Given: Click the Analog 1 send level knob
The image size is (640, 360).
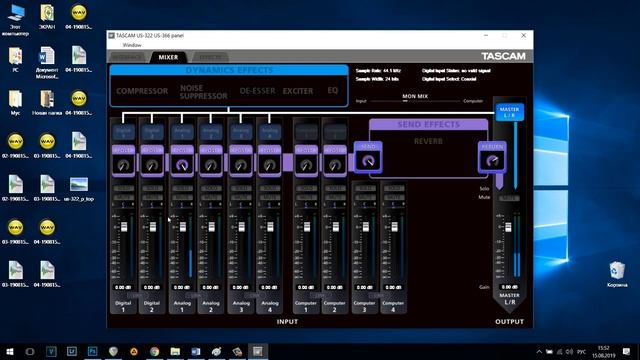Looking at the screenshot, I should (182, 165).
